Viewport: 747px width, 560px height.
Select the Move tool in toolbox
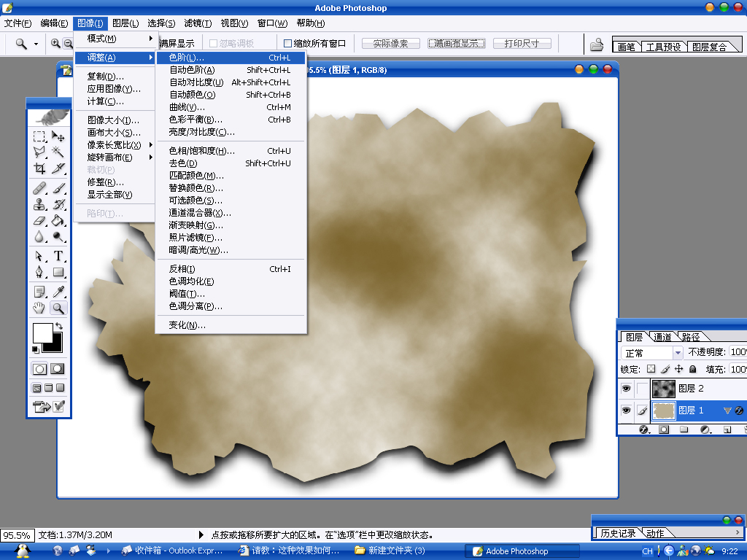(x=58, y=136)
